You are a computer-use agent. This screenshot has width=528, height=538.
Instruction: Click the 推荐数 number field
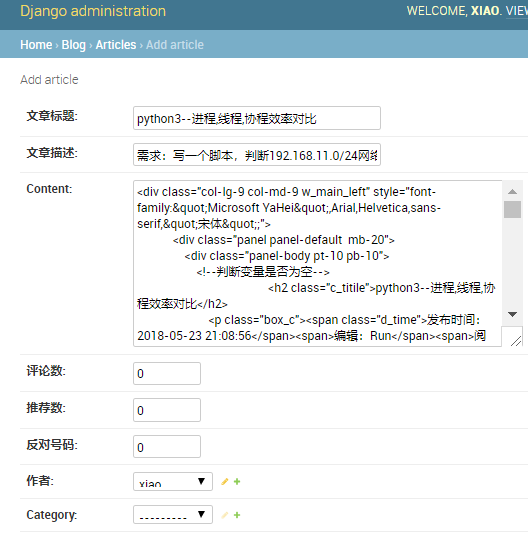[x=167, y=410]
